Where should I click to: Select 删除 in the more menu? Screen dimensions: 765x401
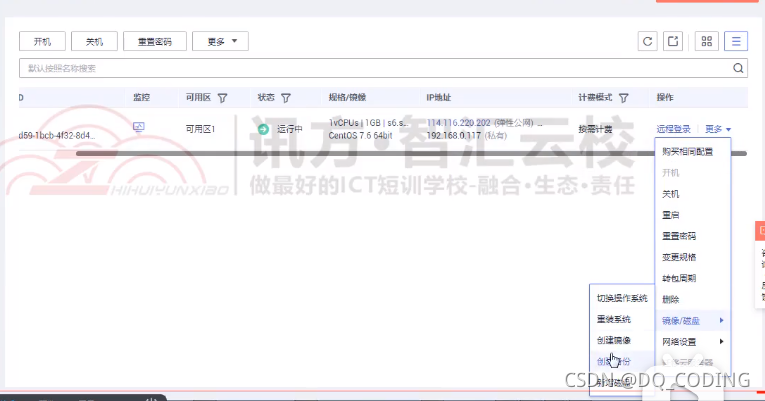[x=670, y=300]
